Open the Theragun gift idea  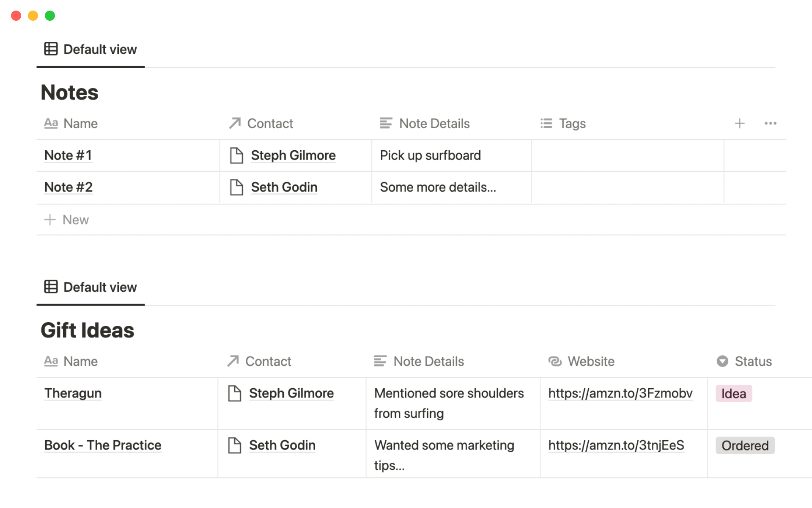(73, 393)
